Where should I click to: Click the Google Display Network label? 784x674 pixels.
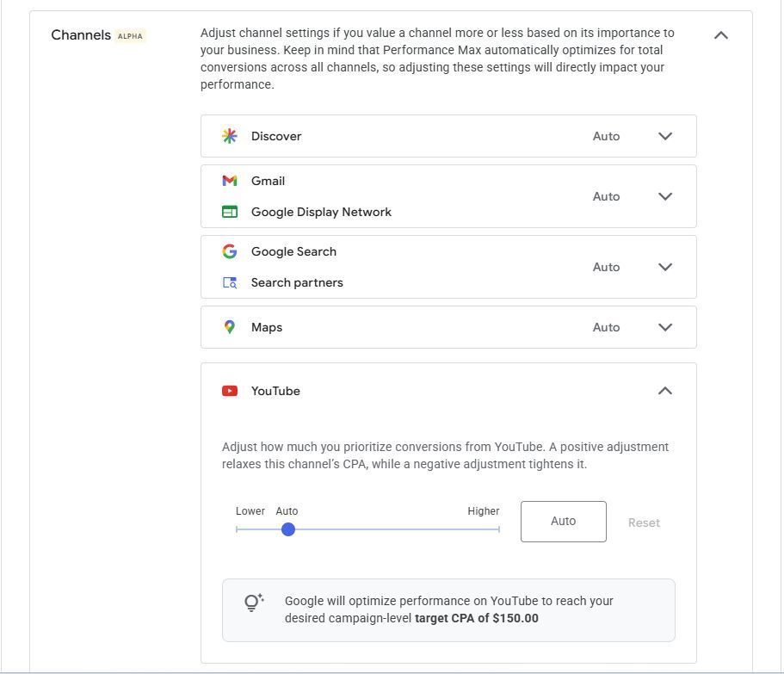click(322, 212)
